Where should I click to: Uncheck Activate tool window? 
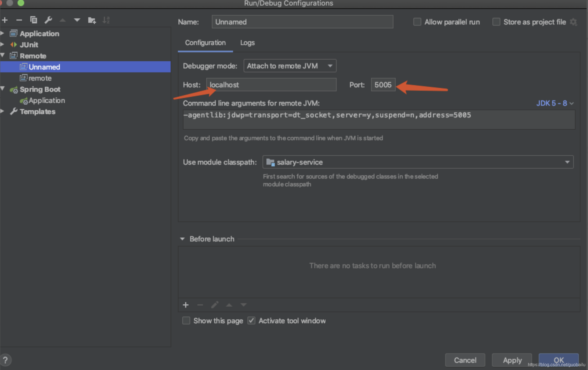pyautogui.click(x=251, y=321)
